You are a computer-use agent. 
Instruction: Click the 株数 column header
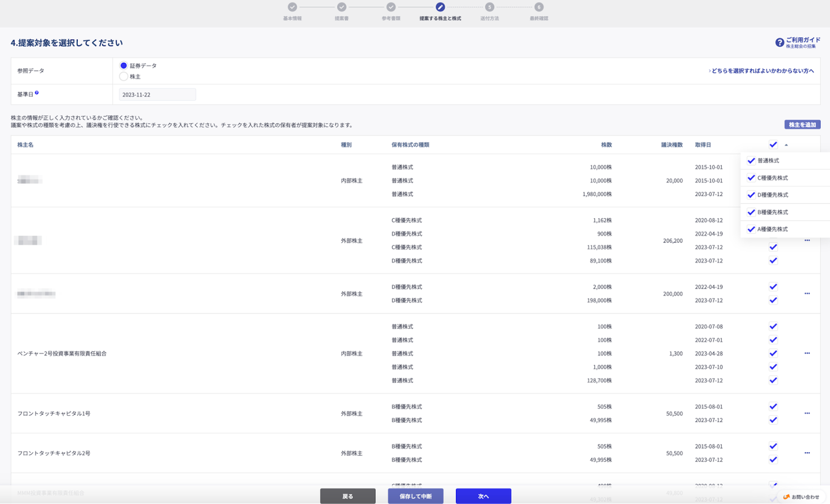pos(606,145)
